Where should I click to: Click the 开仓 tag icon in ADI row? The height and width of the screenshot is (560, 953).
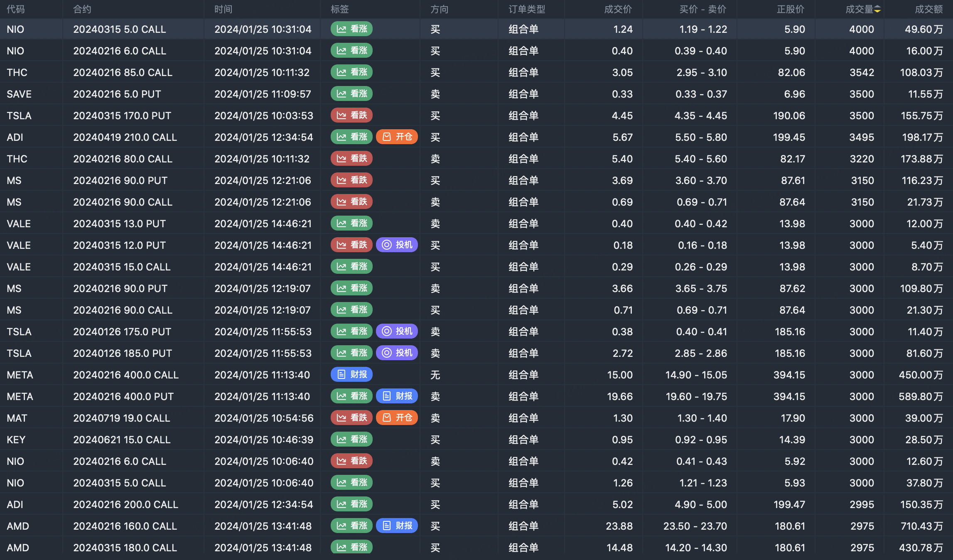click(x=387, y=137)
